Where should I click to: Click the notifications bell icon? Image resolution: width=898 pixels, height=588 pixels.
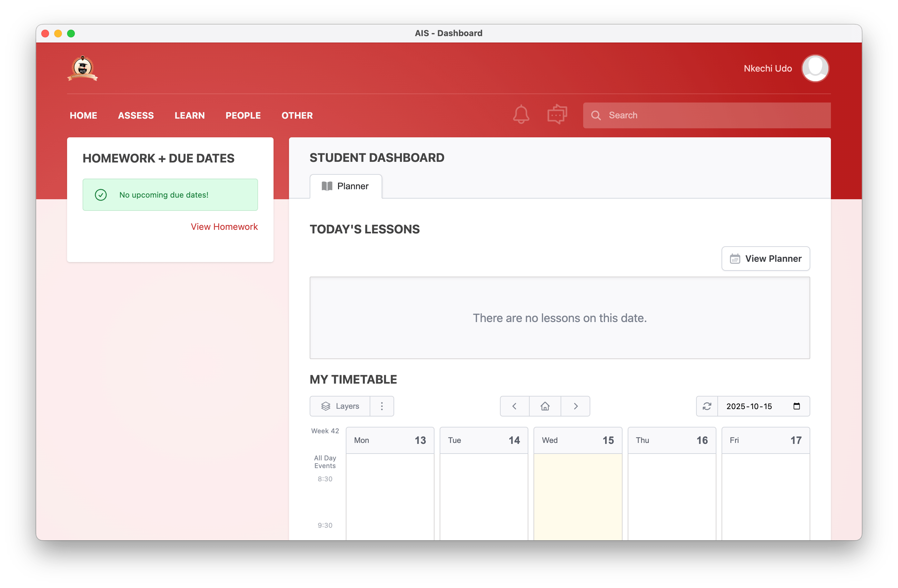click(521, 115)
